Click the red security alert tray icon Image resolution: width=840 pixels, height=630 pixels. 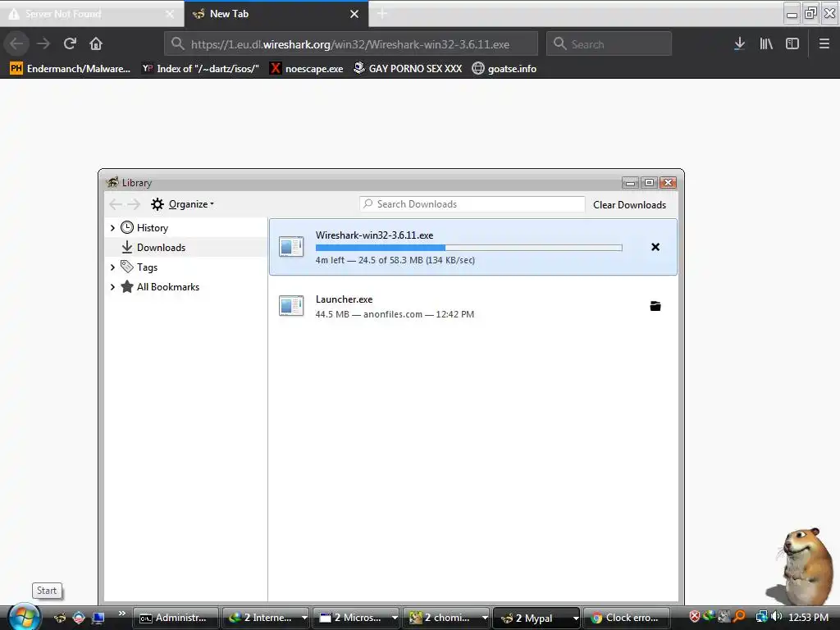point(694,617)
